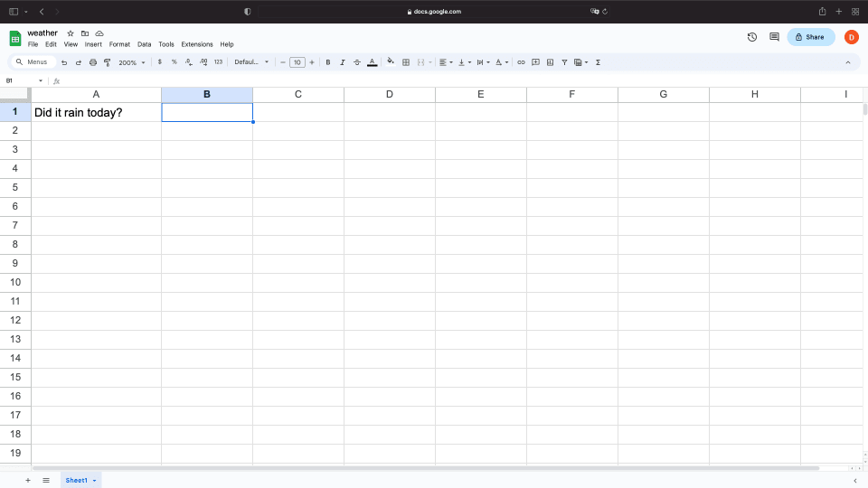The image size is (868, 488).
Task: Click the add new sheet plus button
Action: pyautogui.click(x=27, y=481)
